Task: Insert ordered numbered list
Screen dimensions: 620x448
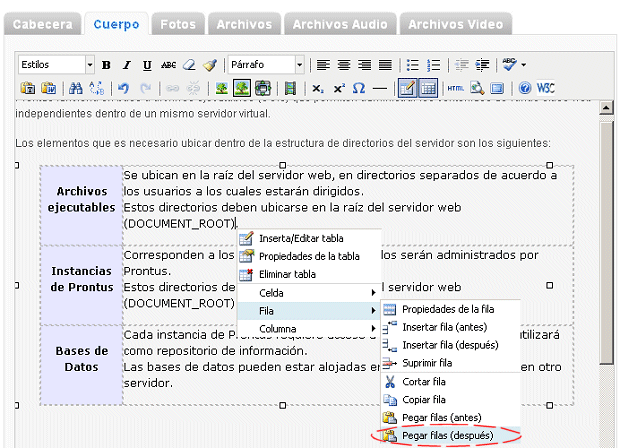Action: [433, 65]
